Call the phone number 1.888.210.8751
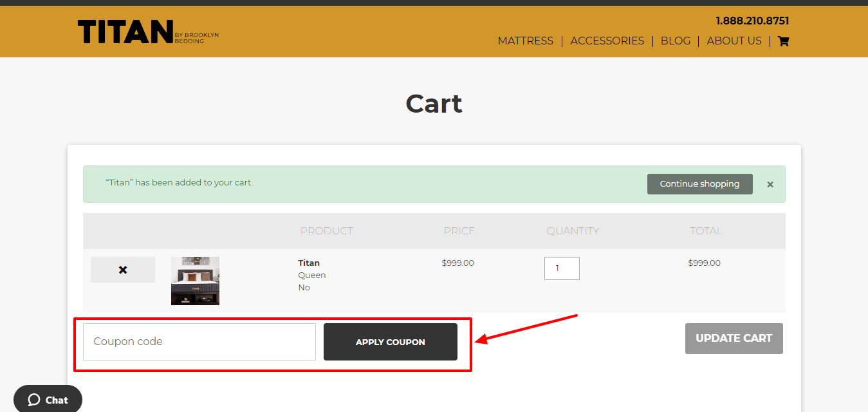The image size is (868, 412). pyautogui.click(x=752, y=21)
